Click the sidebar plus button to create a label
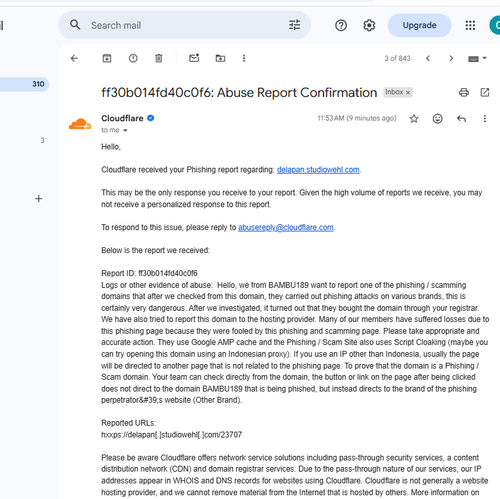Viewport: 500px width, 499px height. (39, 199)
